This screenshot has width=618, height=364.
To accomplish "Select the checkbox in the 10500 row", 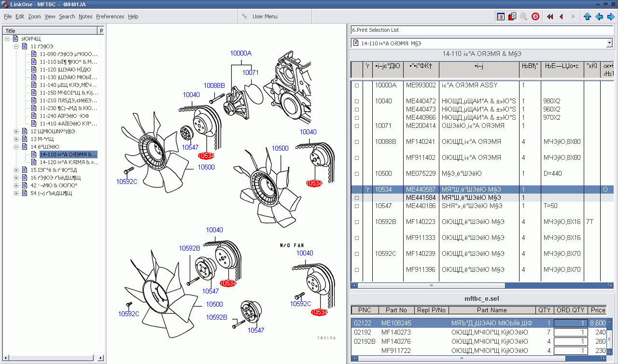I will pos(357,174).
